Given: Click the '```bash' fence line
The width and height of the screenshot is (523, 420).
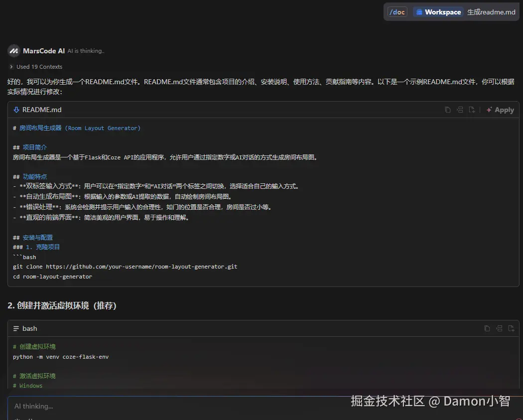Looking at the screenshot, I should [24, 257].
